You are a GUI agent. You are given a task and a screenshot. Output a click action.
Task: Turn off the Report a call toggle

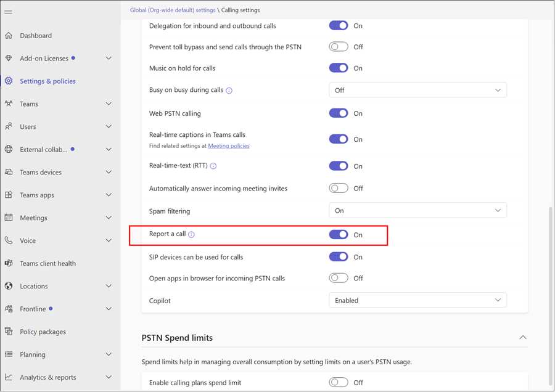click(339, 235)
